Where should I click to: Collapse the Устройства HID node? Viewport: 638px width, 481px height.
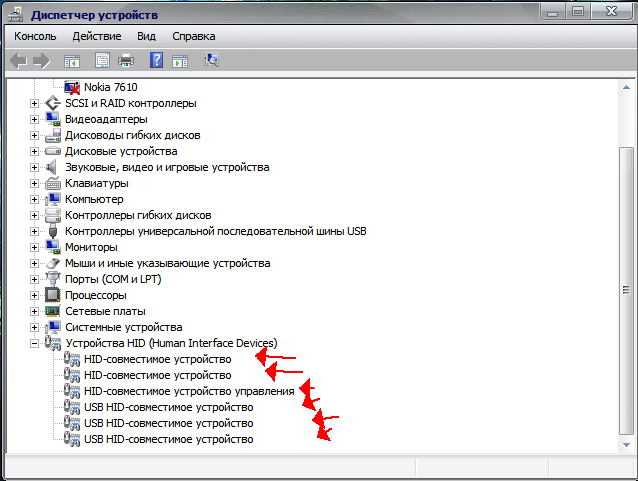click(34, 344)
